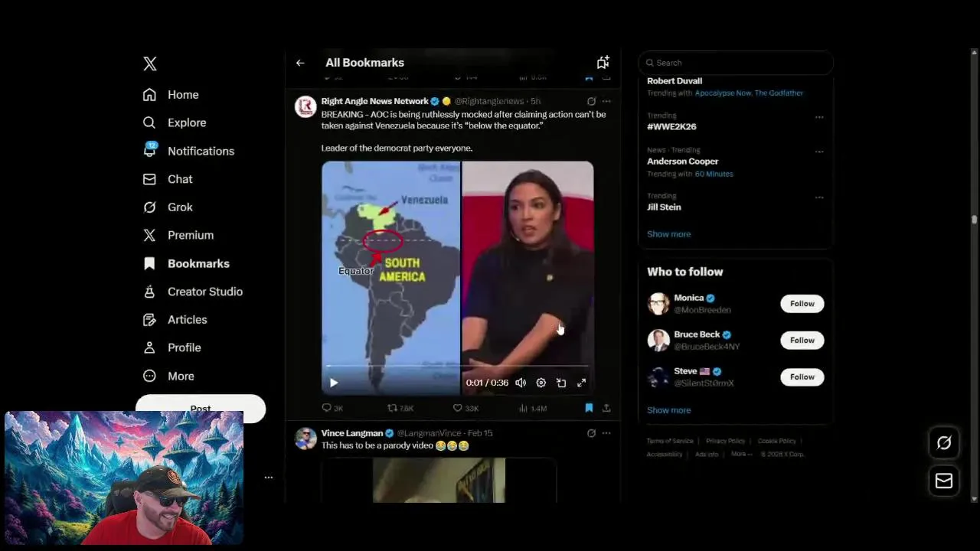Open Monica's profile picture
The height and width of the screenshot is (551, 980).
658,304
